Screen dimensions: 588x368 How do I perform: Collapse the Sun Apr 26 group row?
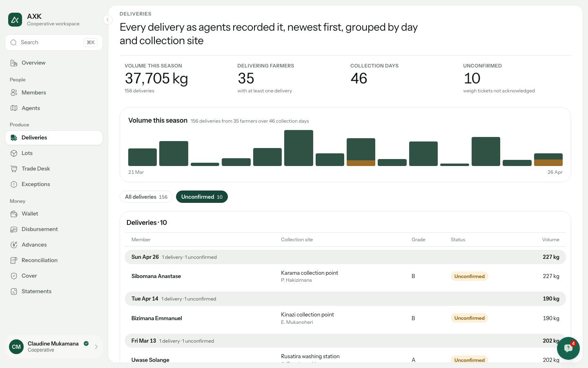point(345,257)
